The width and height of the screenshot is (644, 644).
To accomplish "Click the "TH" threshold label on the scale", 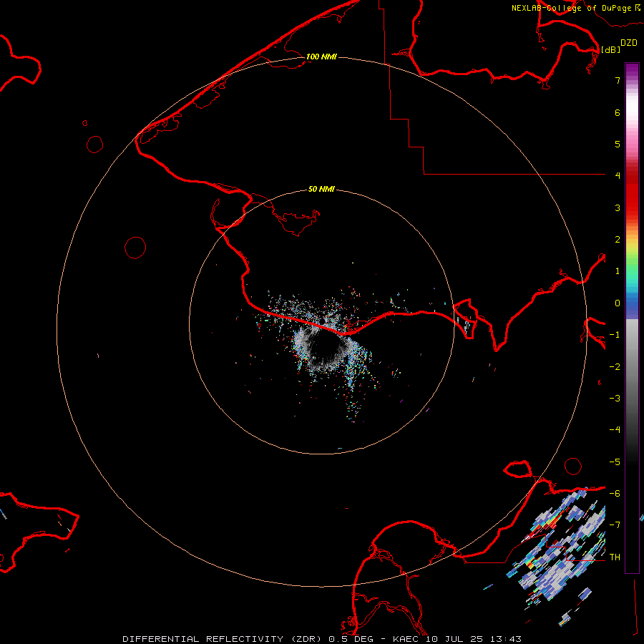I will [615, 557].
